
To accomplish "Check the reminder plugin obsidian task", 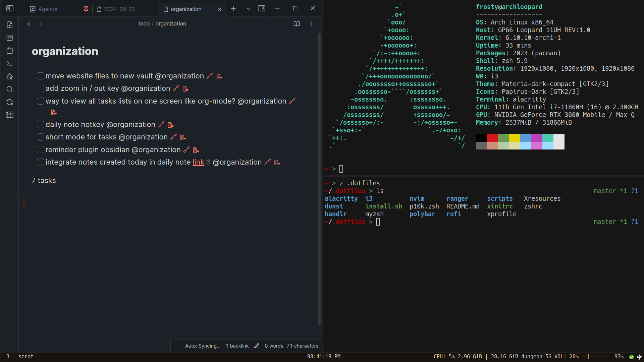I will click(x=41, y=149).
